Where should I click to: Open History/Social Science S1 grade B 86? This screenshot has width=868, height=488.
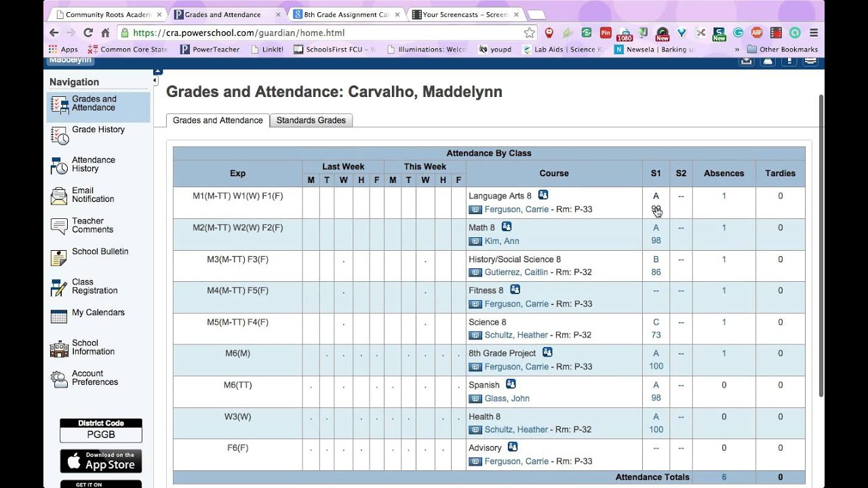[656, 266]
